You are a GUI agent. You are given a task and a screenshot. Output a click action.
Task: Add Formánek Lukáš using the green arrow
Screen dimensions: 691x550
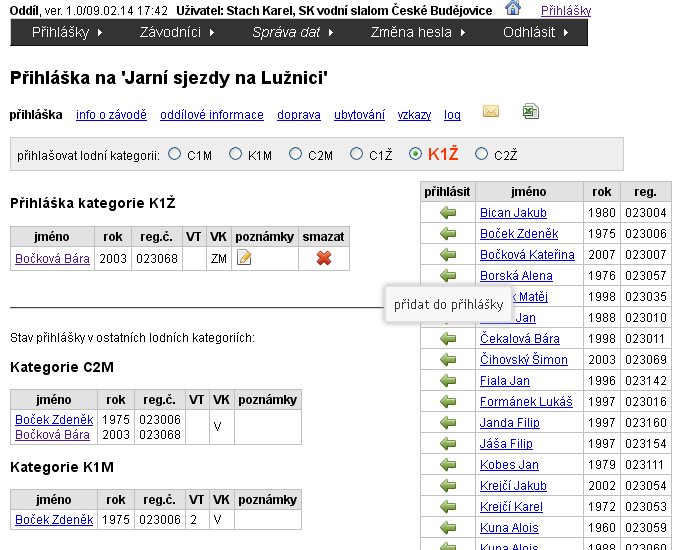(448, 402)
